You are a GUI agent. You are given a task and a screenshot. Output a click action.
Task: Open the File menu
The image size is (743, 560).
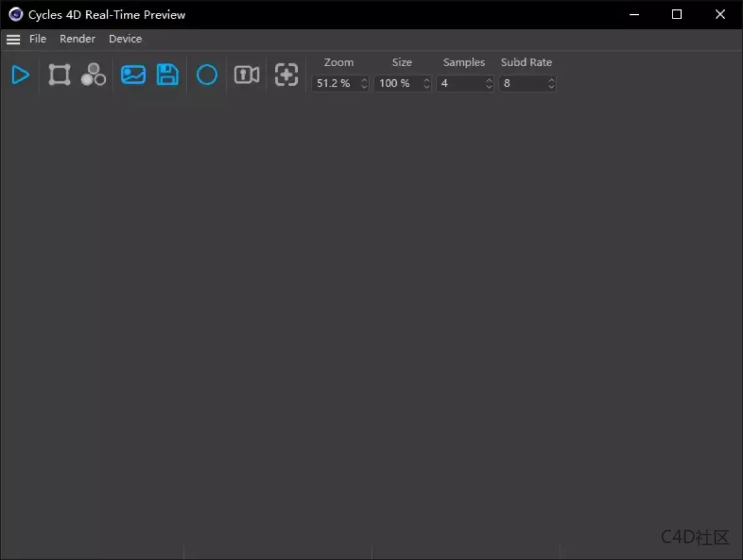point(38,39)
